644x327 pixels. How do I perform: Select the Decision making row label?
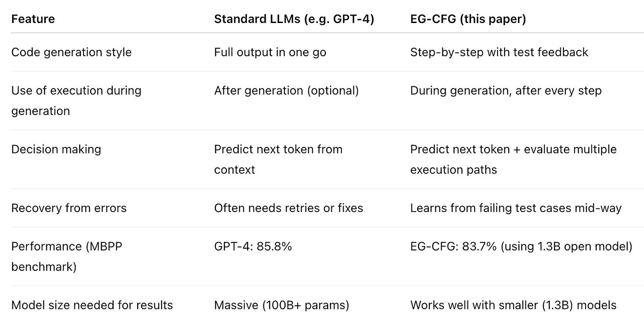tap(56, 150)
